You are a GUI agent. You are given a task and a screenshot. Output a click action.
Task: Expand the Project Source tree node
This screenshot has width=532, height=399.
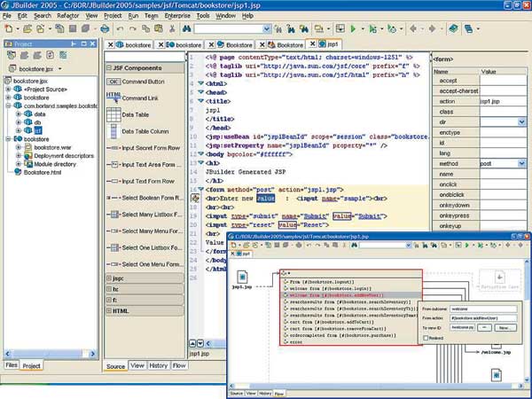pyautogui.click(x=8, y=90)
